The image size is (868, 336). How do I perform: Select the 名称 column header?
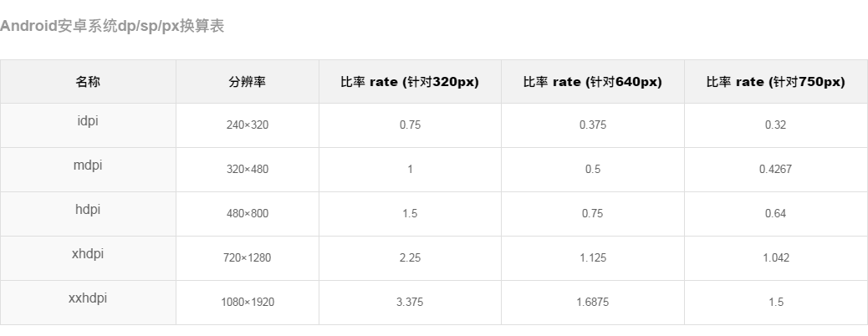click(88, 81)
